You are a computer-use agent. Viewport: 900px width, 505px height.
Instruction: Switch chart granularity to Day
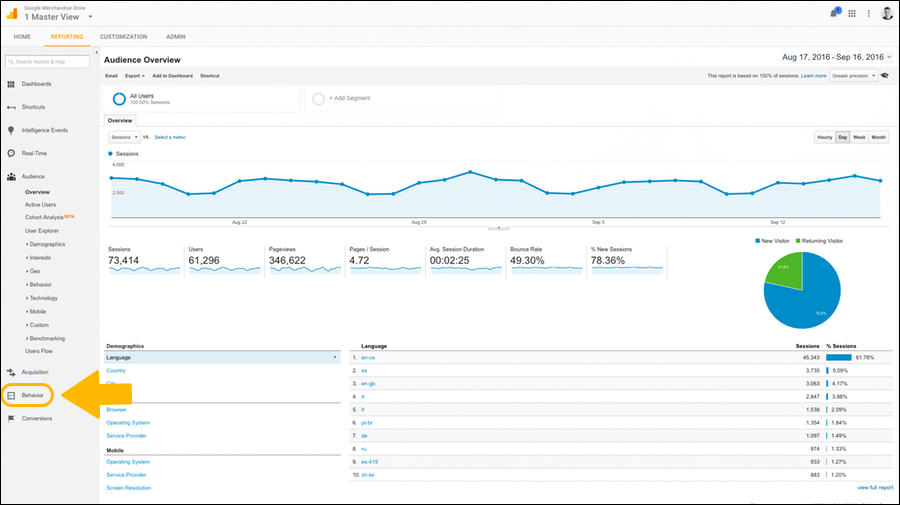pyautogui.click(x=842, y=137)
